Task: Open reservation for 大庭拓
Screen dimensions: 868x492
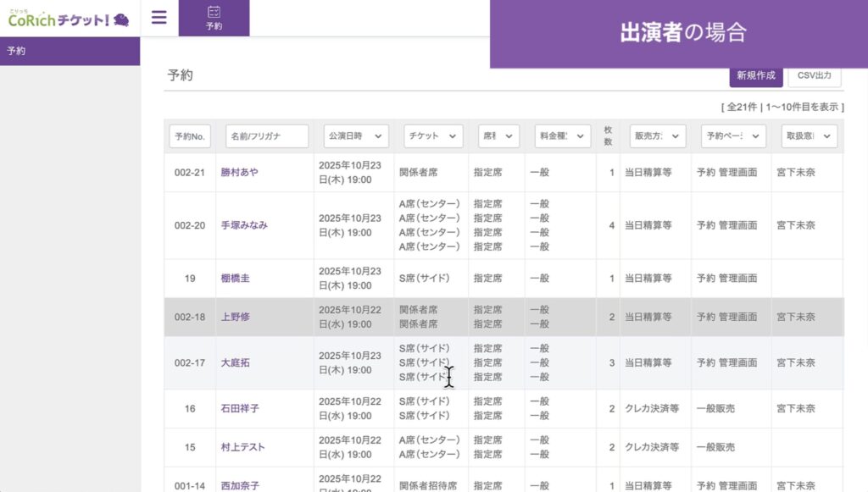Action: point(236,363)
